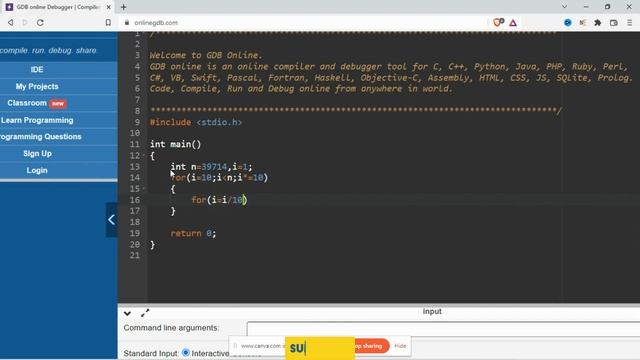The width and height of the screenshot is (640, 360).
Task: Fold the for-loop block at line 15
Action: pos(144,189)
